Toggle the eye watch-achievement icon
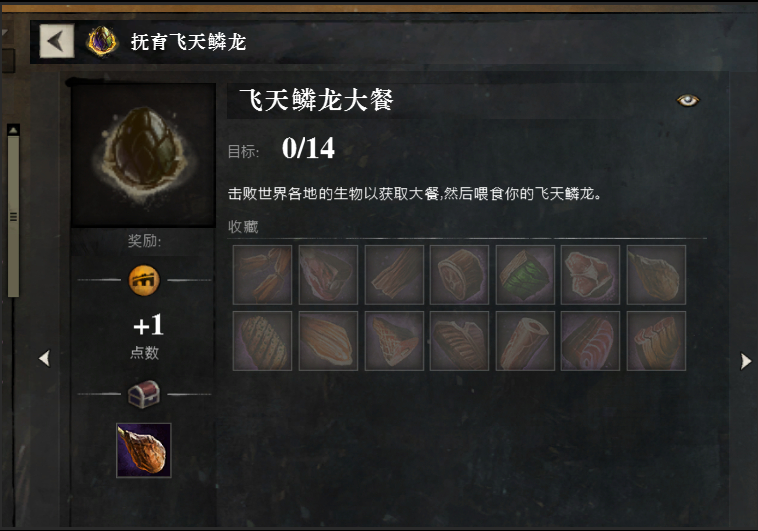Viewport: 758px width, 531px height. pos(687,100)
